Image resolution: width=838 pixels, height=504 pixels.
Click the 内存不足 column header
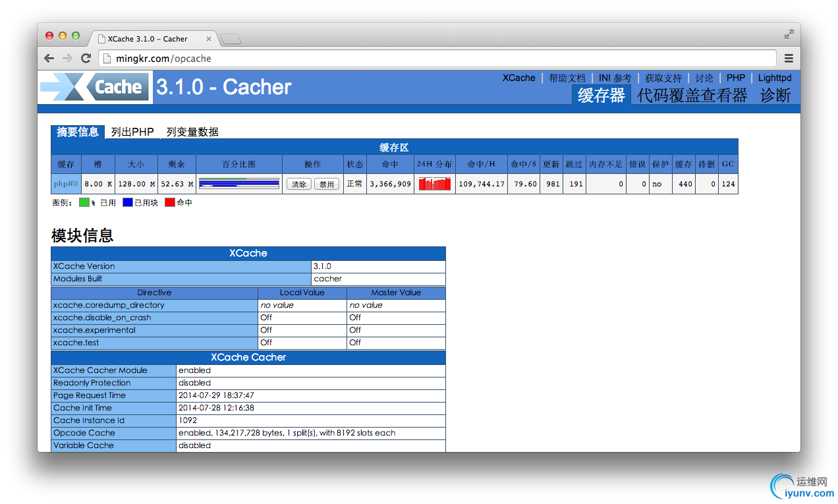(605, 164)
